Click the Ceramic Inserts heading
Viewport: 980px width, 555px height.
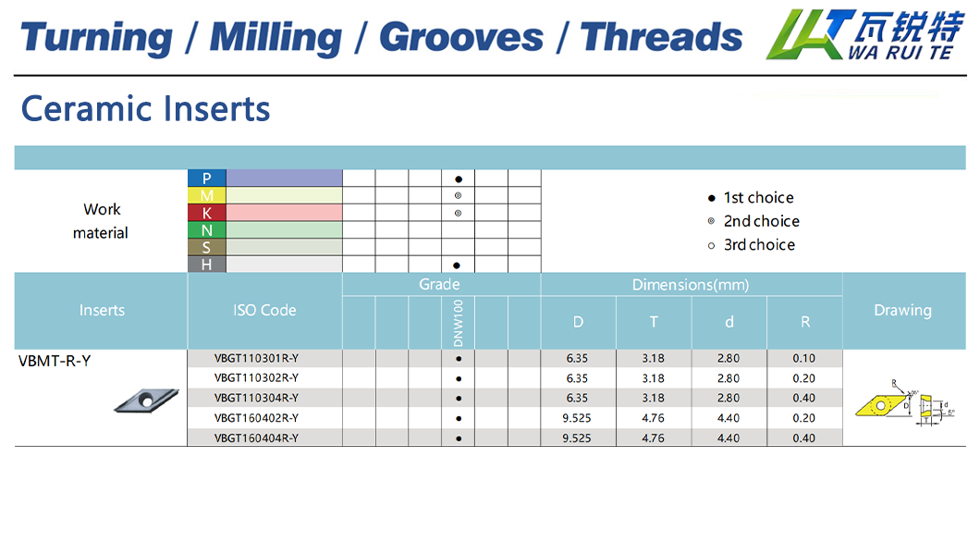pyautogui.click(x=146, y=109)
